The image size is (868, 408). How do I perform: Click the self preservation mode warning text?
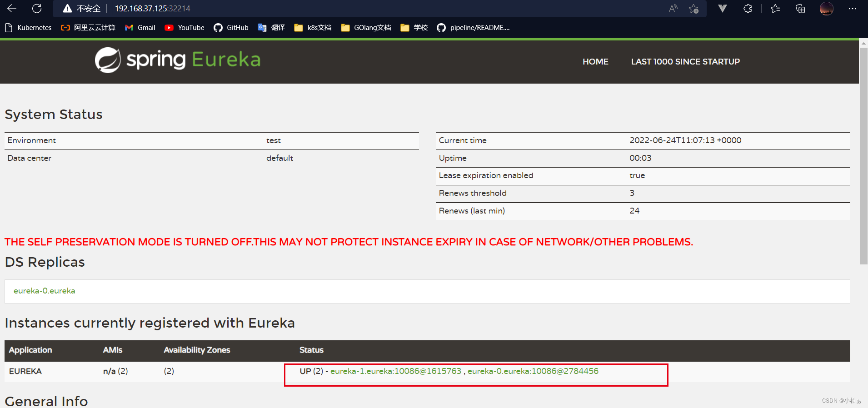pos(349,242)
